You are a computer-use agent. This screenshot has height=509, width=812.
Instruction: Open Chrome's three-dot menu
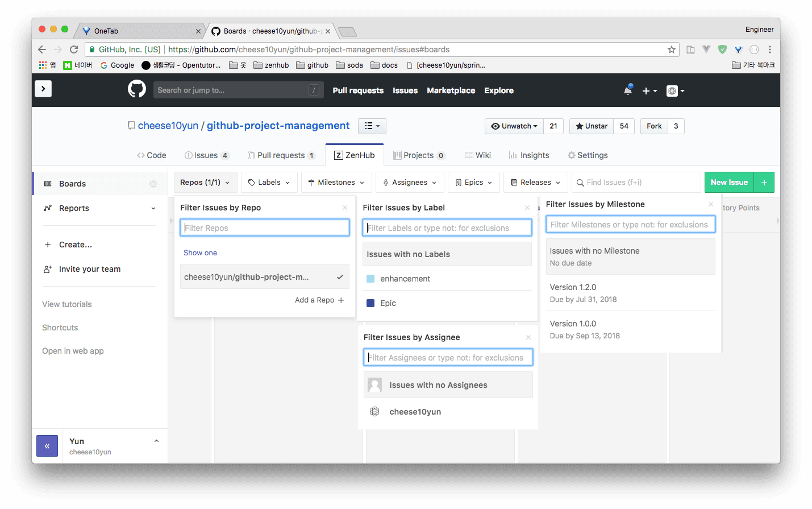[769, 49]
